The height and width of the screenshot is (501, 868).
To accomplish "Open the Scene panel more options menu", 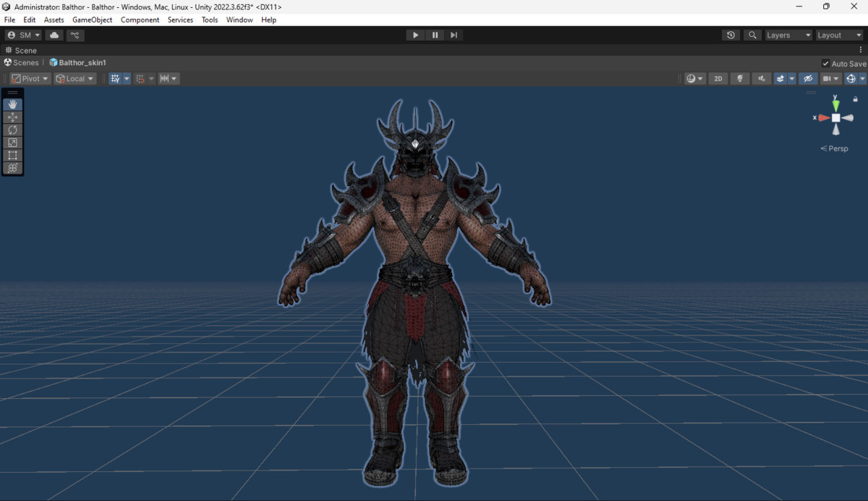I will coord(861,50).
